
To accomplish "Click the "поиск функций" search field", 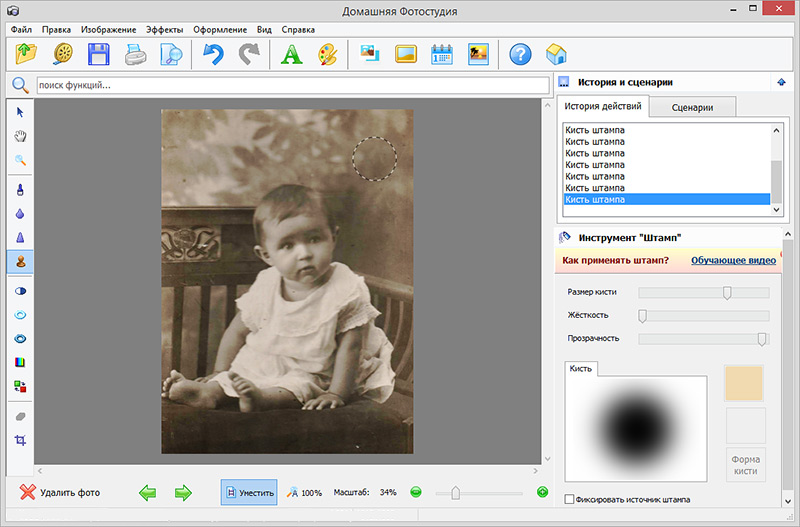I will pyautogui.click(x=290, y=85).
